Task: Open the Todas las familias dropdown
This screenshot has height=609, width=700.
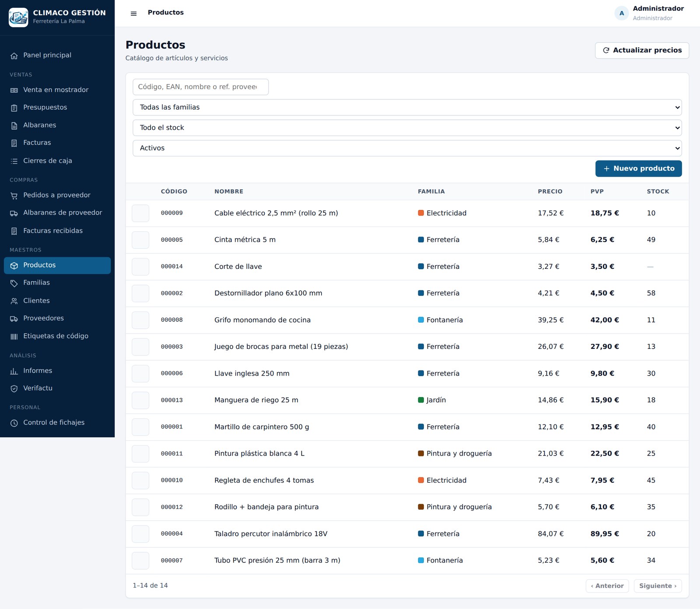Action: [x=407, y=108]
